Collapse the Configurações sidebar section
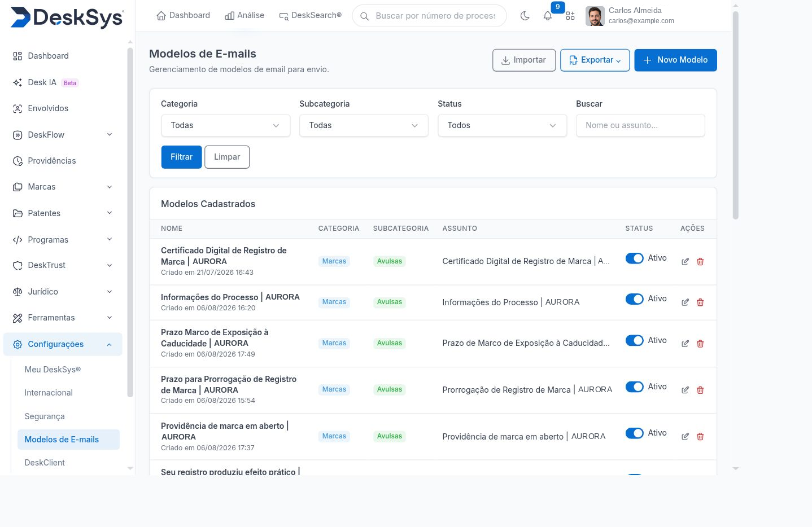 tap(62, 344)
